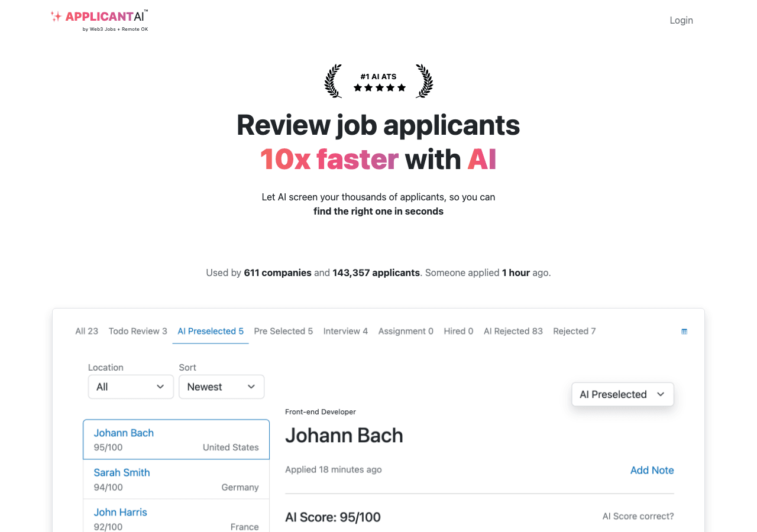This screenshot has width=757, height=532.
Task: Click the 143,357 applicants text
Action: (x=376, y=273)
